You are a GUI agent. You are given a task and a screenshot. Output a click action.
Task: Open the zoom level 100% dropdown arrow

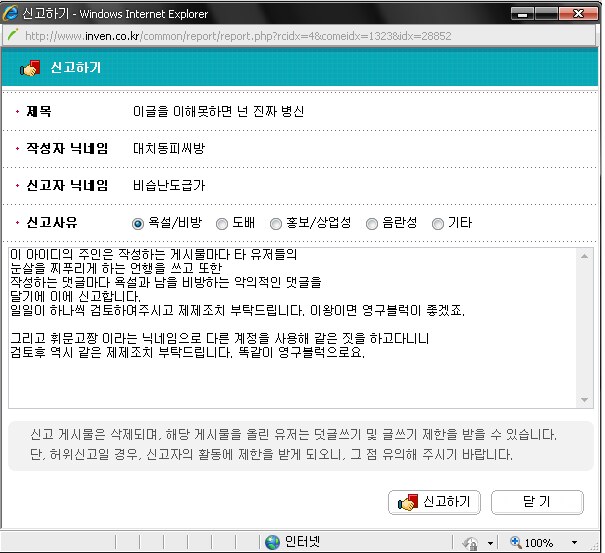(x=574, y=542)
